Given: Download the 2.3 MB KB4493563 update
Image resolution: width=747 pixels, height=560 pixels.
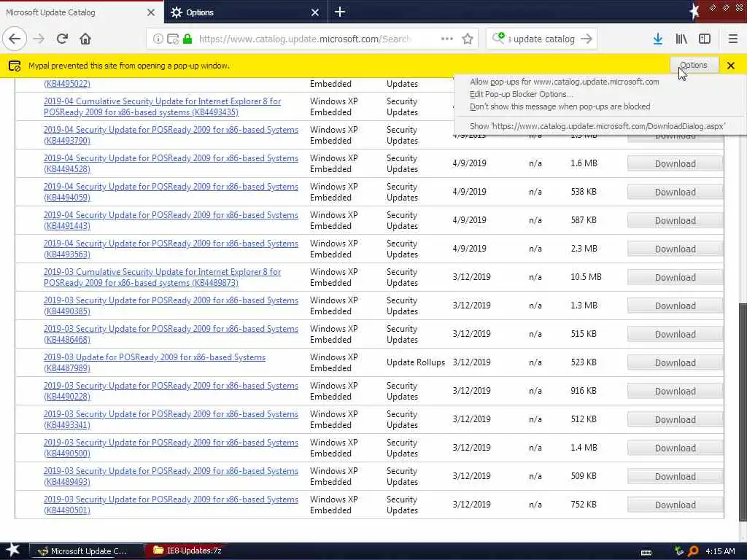Looking at the screenshot, I should (x=675, y=249).
